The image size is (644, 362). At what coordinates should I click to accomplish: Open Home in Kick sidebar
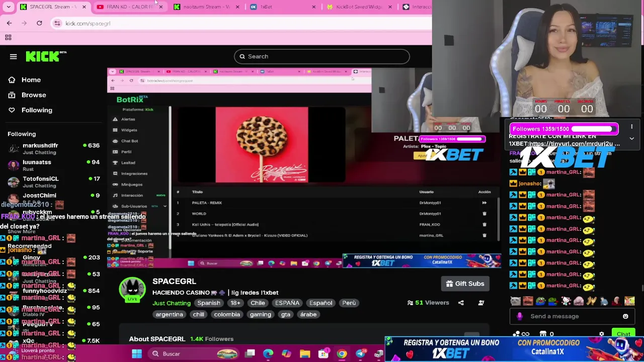coord(24,80)
